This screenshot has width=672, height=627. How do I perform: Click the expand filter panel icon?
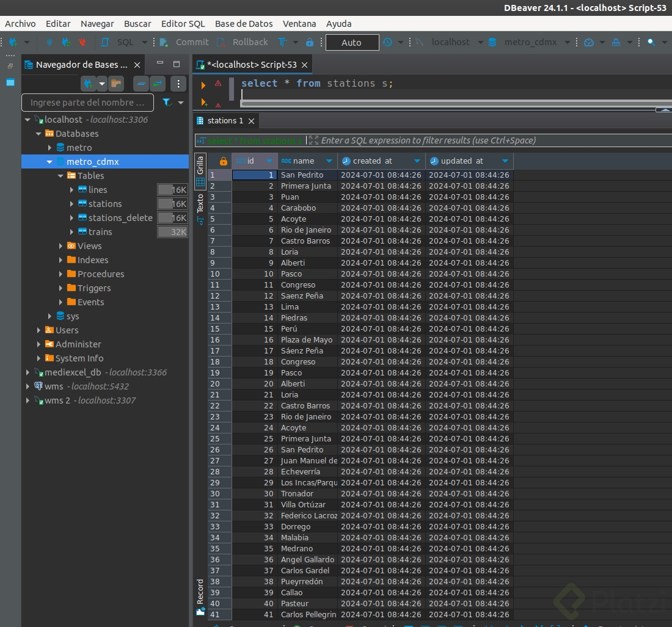click(x=313, y=140)
